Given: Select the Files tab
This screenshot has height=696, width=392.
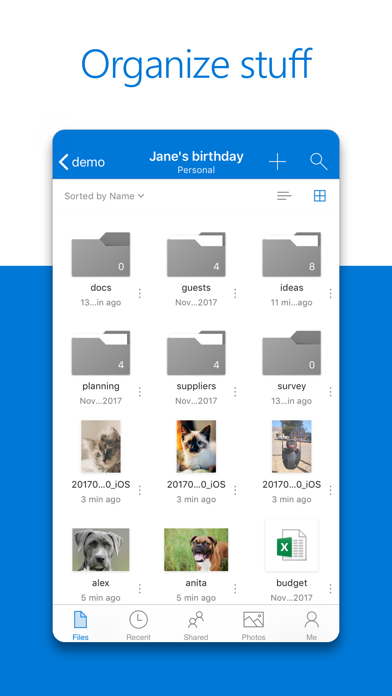Looking at the screenshot, I should click(x=80, y=625).
